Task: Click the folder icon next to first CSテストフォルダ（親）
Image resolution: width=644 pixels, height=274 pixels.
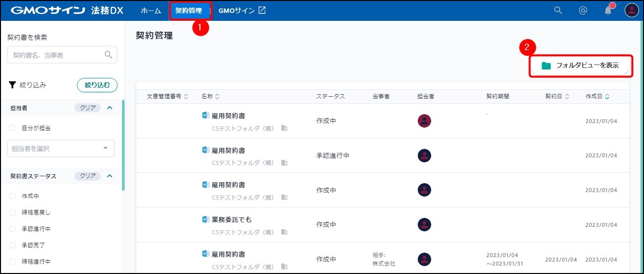Action: pos(284,128)
